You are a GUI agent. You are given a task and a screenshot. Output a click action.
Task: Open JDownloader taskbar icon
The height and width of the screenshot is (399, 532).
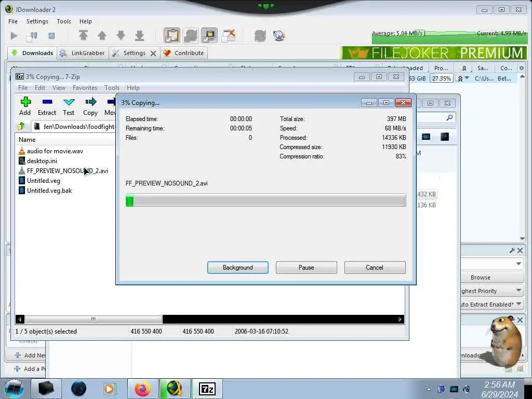coord(175,389)
